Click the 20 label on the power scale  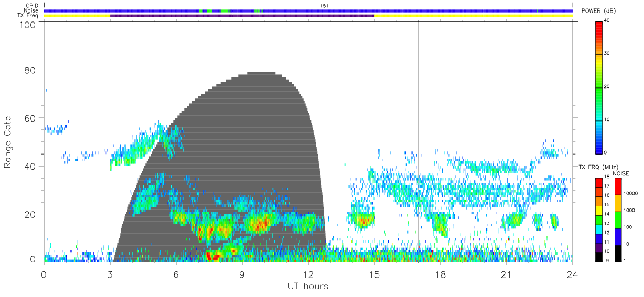coord(607,86)
